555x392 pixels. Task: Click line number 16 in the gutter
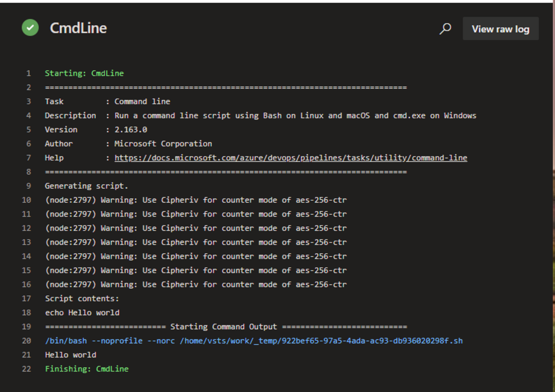tap(26, 285)
